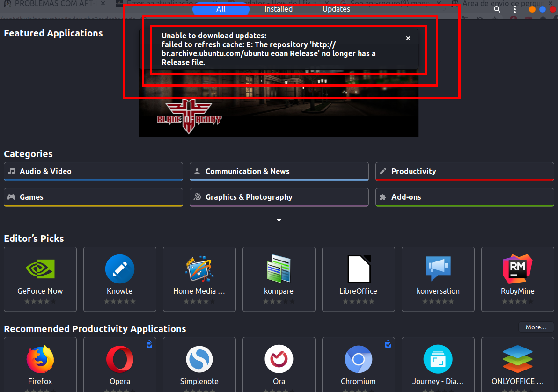
Task: Expand the categories list with the down arrow
Action: 279,220
